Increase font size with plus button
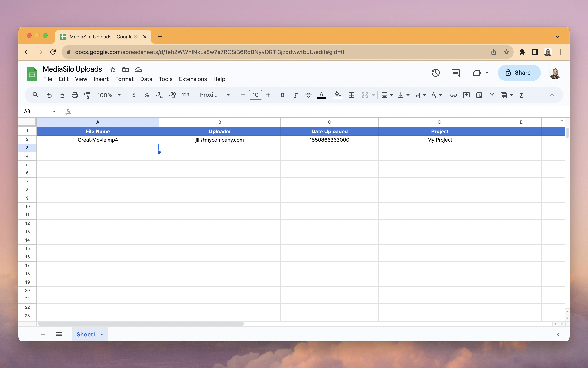Image resolution: width=588 pixels, height=368 pixels. click(x=268, y=95)
